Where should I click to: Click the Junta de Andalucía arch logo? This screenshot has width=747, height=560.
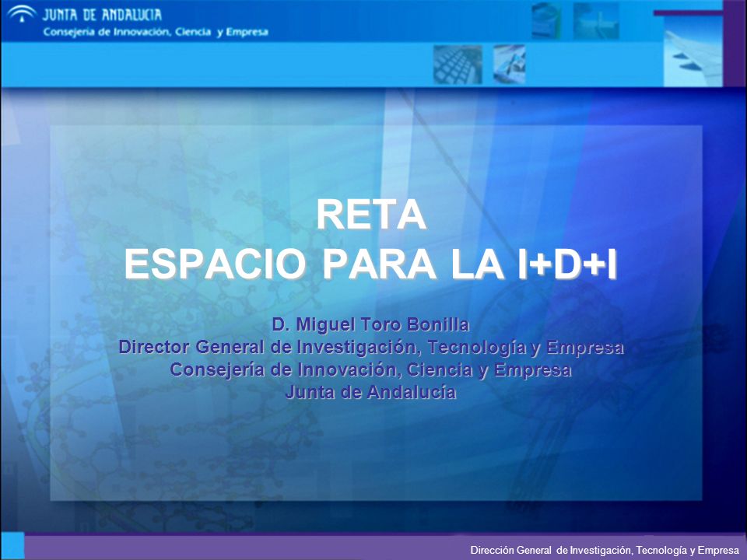(x=22, y=13)
